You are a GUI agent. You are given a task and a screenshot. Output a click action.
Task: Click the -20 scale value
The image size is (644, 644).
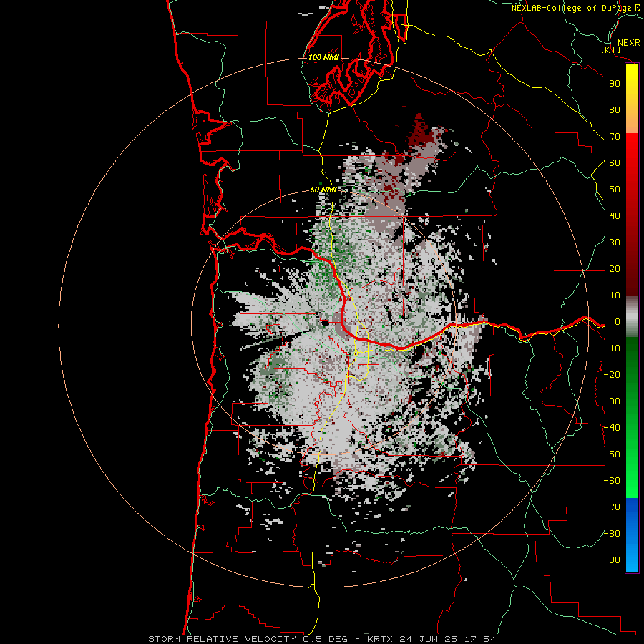pos(612,375)
